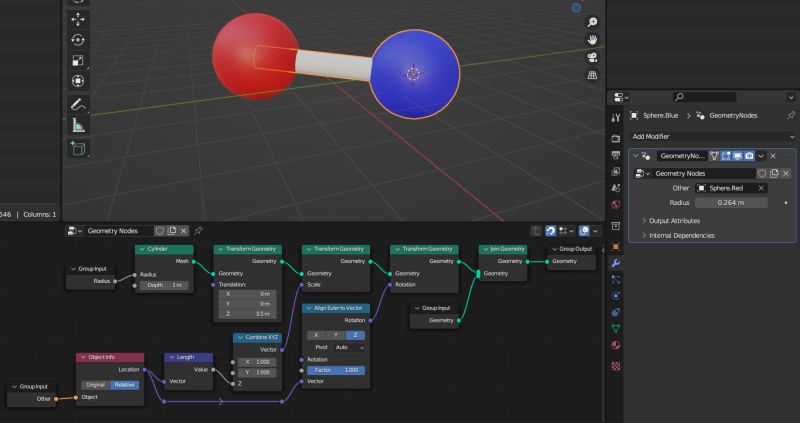Open the Tool properties tab
Viewport: 800px width, 423px height.
point(616,118)
